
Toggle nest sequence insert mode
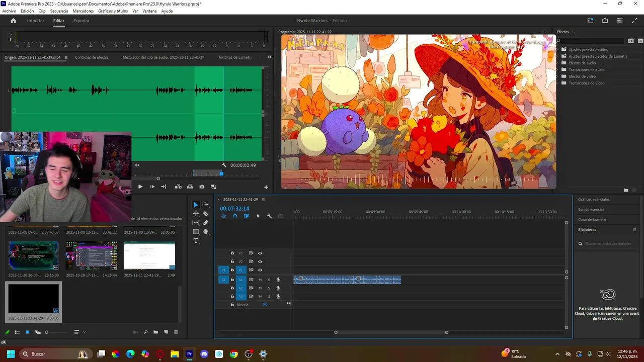coord(224,216)
